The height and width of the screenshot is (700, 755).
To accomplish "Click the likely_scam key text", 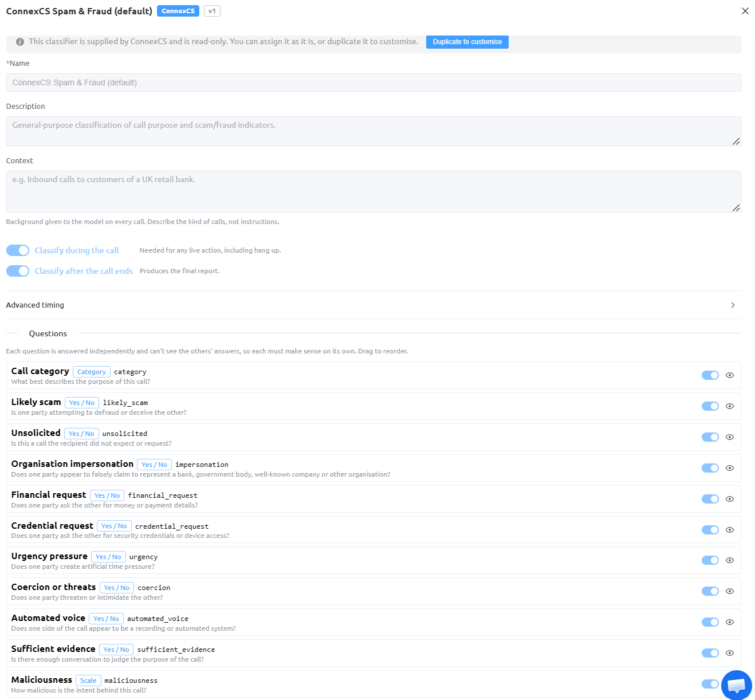I will point(125,403).
